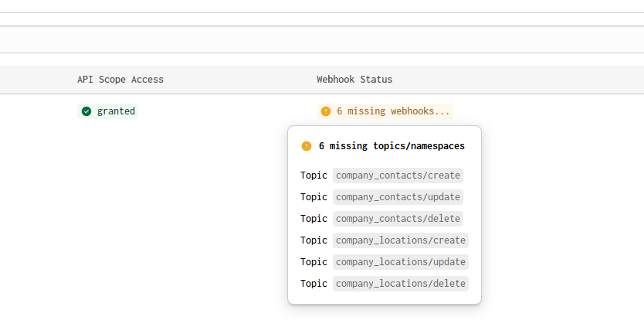Click the company_contacts/delete topic chip

click(x=398, y=219)
